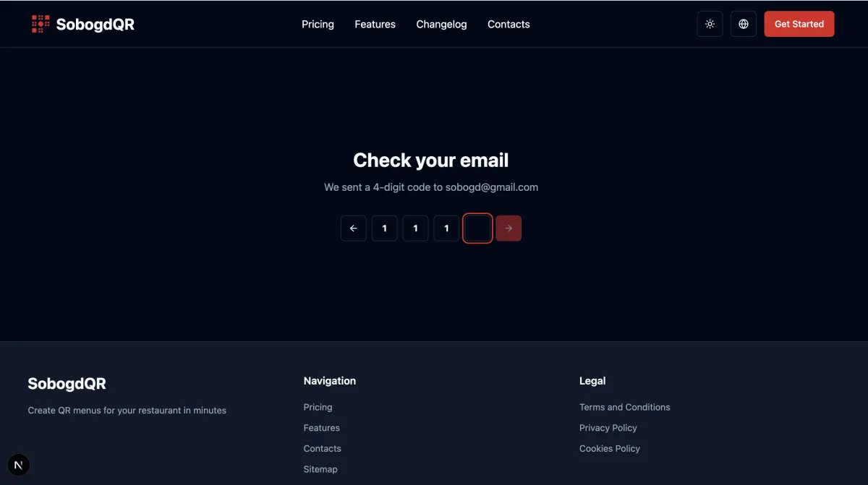Open Changelog from the navigation
This screenshot has width=868, height=485.
coord(441,24)
